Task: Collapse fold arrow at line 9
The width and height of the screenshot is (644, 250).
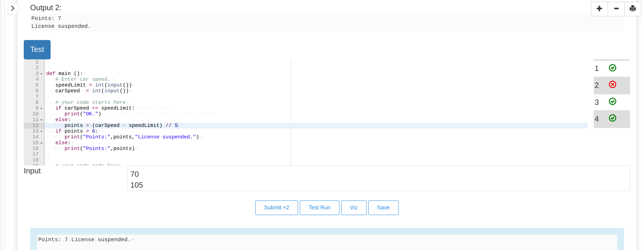Action: (x=41, y=108)
